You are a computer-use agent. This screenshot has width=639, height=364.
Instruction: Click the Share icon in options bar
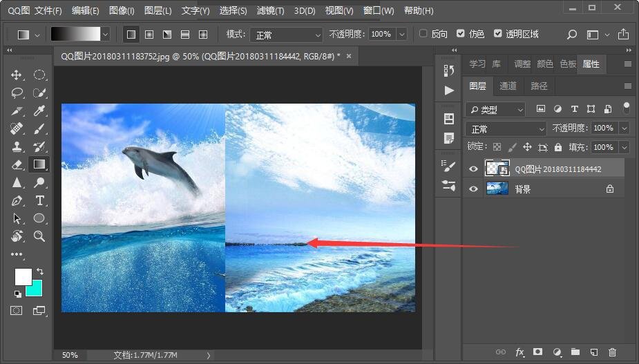pyautogui.click(x=623, y=35)
